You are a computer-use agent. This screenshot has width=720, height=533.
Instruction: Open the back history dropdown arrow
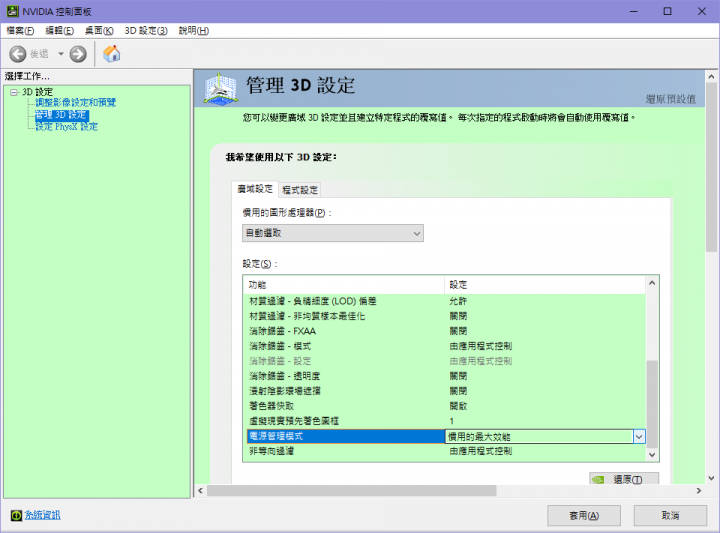(61, 54)
